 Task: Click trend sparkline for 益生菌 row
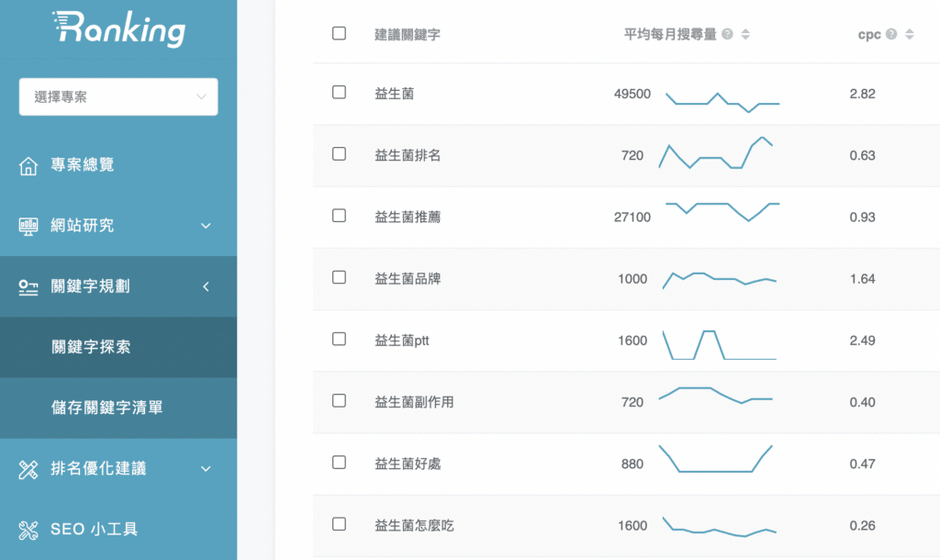point(722,102)
